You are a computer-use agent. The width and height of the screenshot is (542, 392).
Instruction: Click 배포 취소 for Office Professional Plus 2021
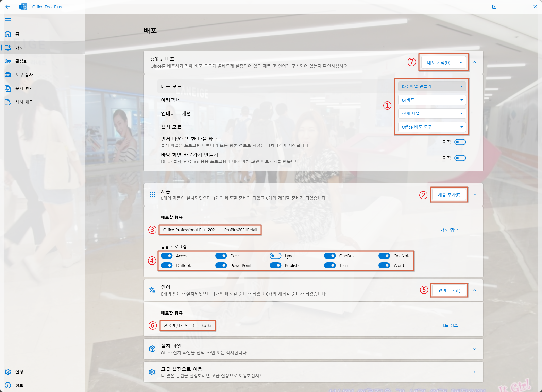(x=449, y=230)
